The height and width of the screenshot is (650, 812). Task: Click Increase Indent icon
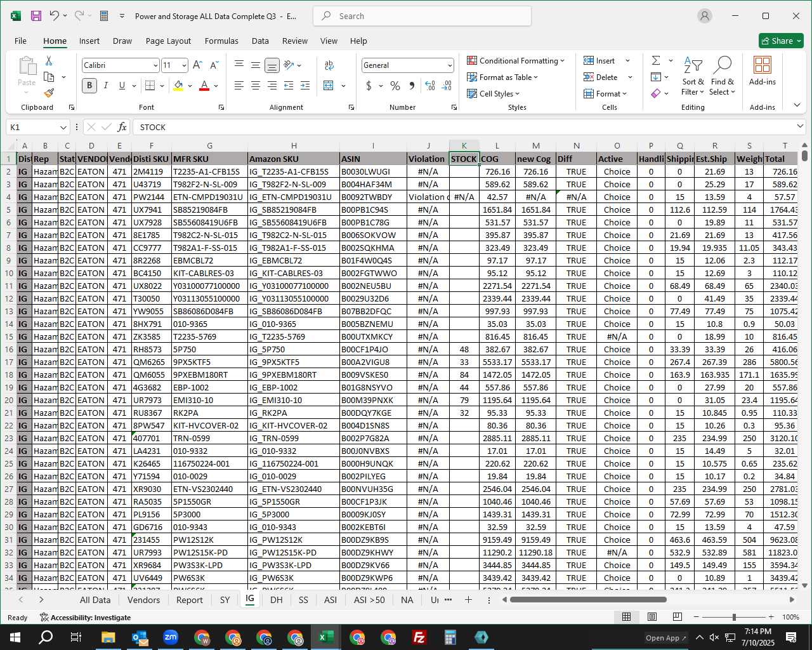[x=305, y=86]
